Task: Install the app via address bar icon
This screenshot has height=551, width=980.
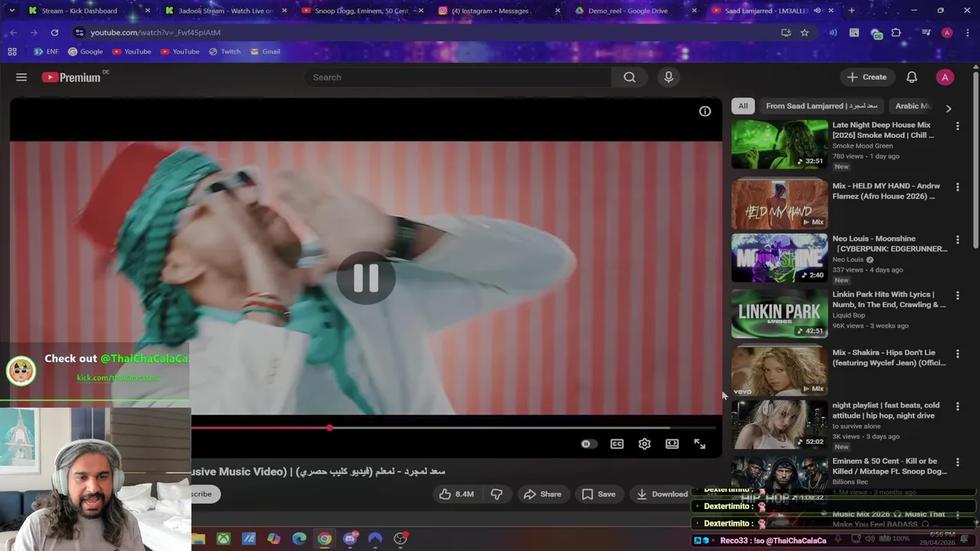Action: 786,32
